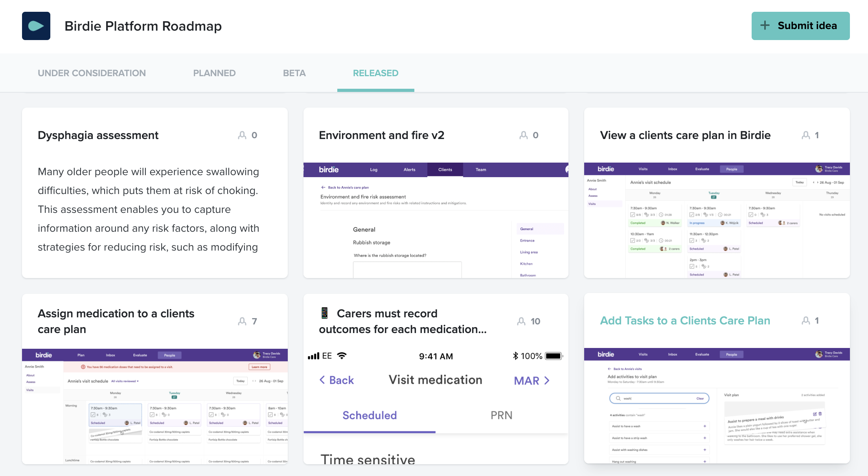868x476 pixels.
Task: Click the plus icon in Submit idea
Action: click(765, 26)
